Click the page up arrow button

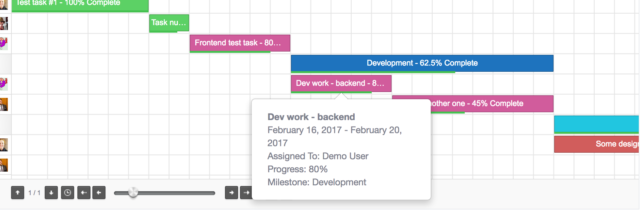(18, 193)
